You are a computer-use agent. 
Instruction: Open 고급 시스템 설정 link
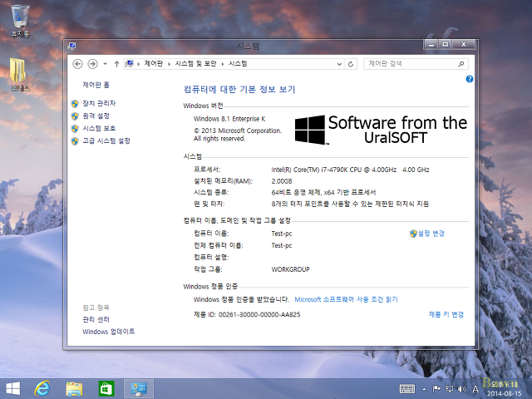point(106,140)
